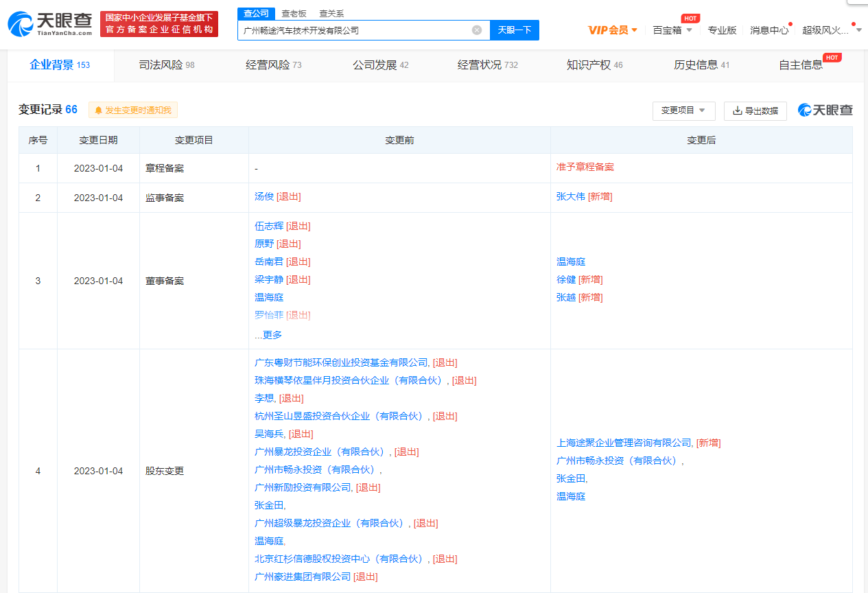Image resolution: width=868 pixels, height=593 pixels.
Task: Open 徐健 person link
Action: tap(566, 279)
